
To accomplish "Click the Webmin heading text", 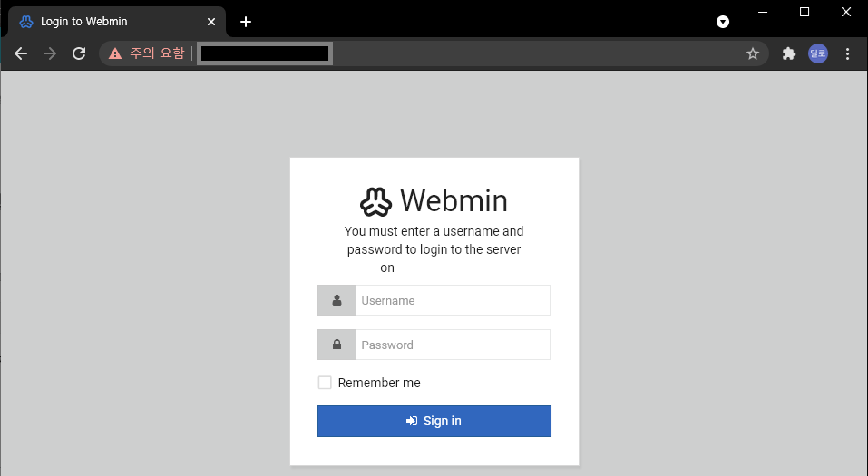I will [454, 200].
